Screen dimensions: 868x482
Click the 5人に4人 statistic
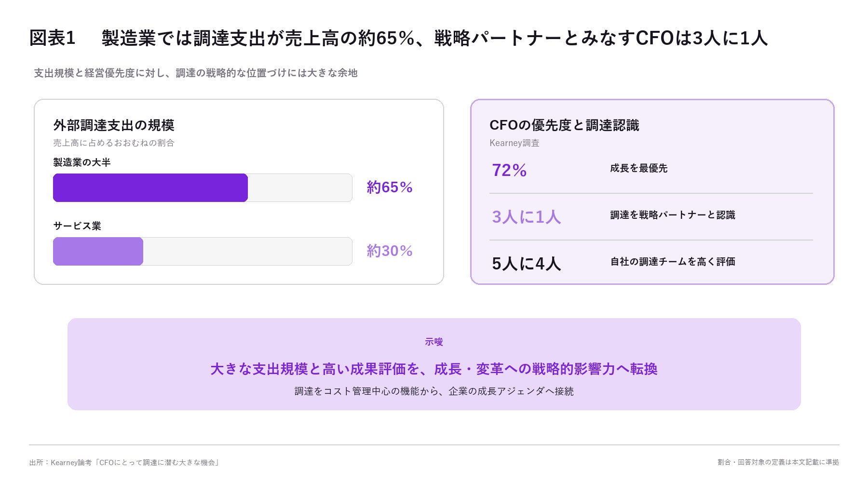tap(527, 264)
